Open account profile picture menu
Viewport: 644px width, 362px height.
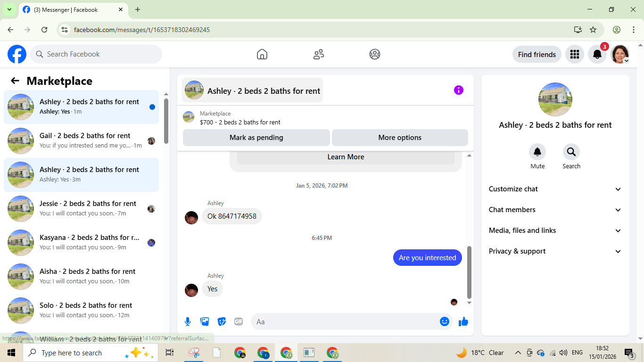(620, 54)
